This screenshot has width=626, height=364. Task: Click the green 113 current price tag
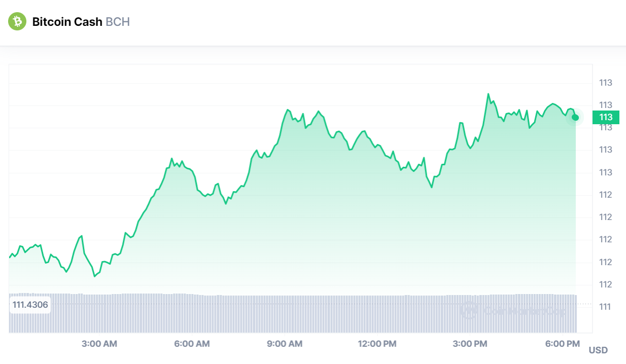point(606,117)
